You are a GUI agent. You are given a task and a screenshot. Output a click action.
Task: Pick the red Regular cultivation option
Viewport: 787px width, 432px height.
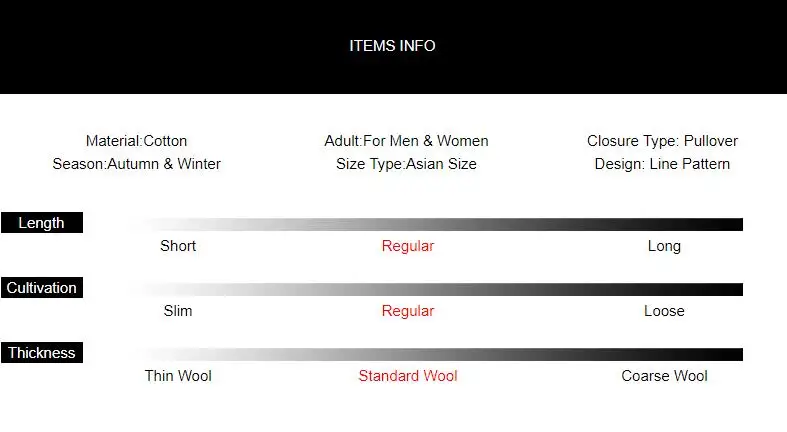408,311
